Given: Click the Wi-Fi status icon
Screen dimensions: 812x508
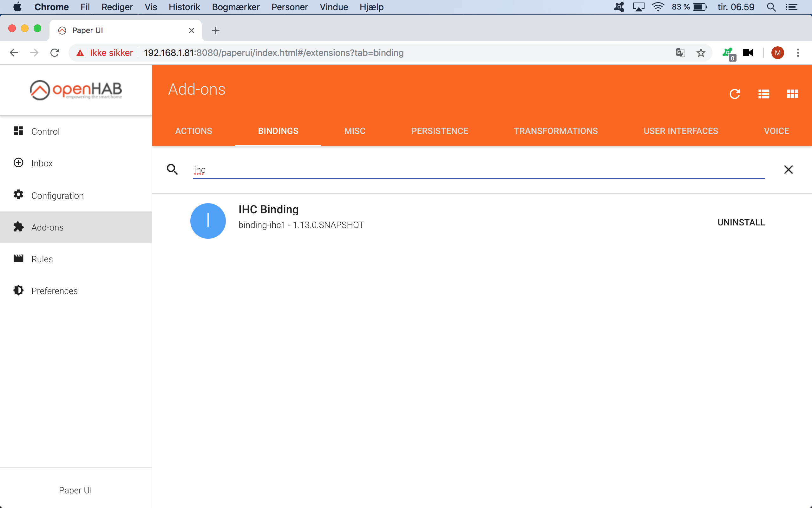Looking at the screenshot, I should pyautogui.click(x=658, y=7).
